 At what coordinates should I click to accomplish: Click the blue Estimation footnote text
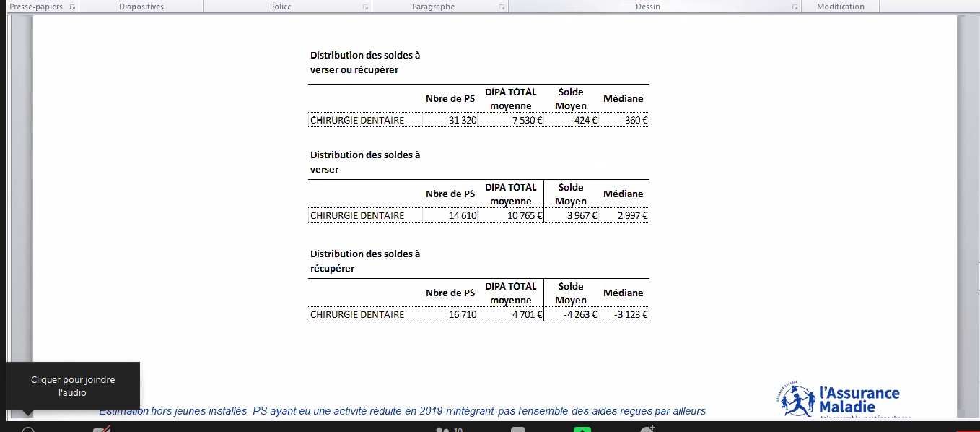(402, 411)
